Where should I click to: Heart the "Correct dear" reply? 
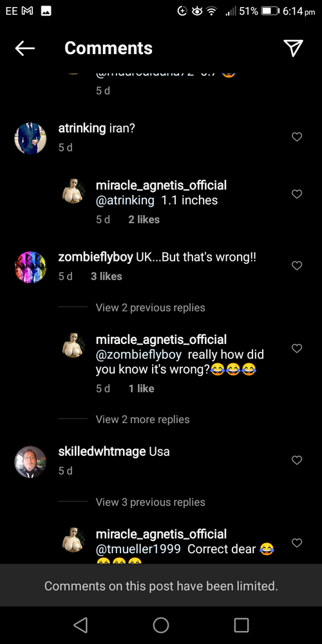pyautogui.click(x=297, y=543)
